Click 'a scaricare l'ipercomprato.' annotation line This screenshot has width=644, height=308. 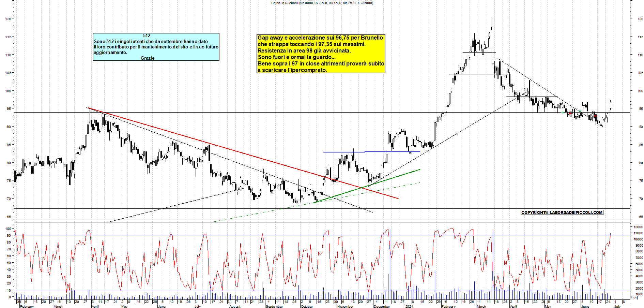pos(292,70)
